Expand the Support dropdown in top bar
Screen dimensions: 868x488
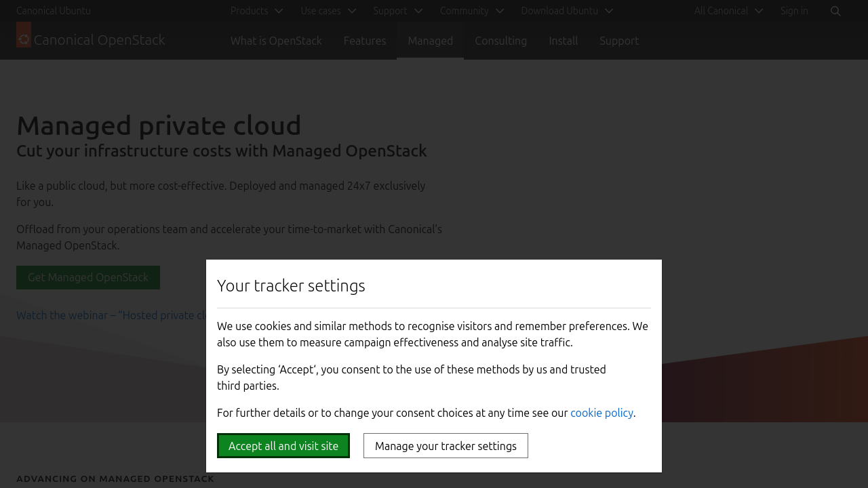tap(397, 11)
